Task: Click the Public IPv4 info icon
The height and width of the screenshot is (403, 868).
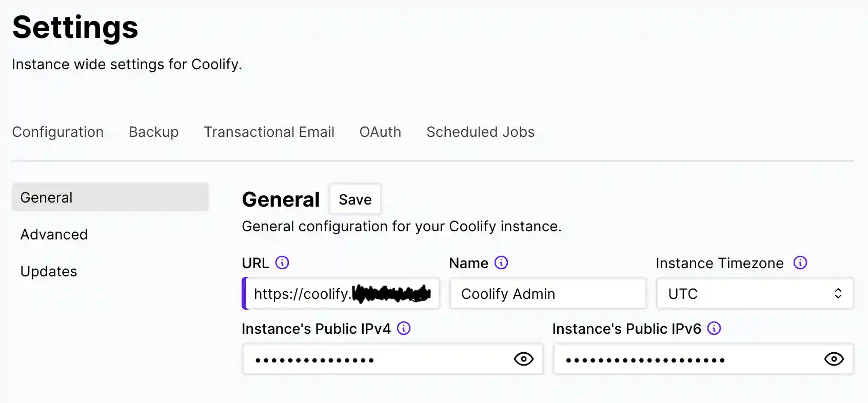Action: (404, 329)
